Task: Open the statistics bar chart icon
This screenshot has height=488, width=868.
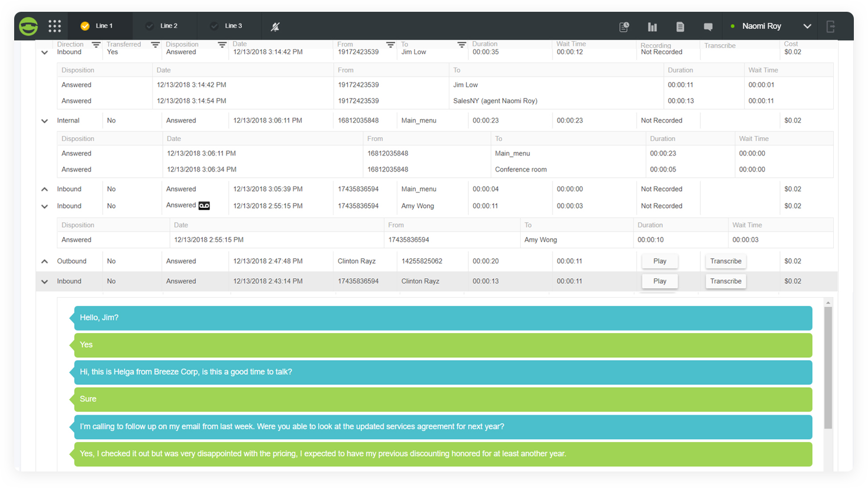Action: tap(652, 27)
